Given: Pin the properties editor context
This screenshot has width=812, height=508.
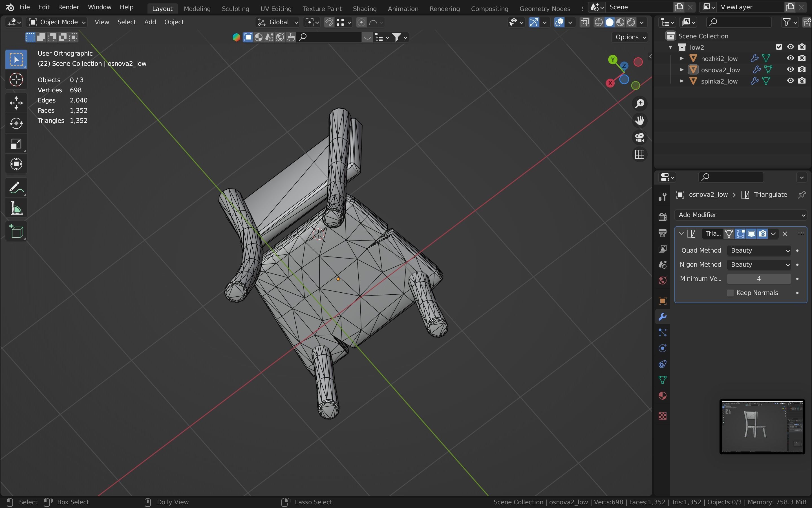Looking at the screenshot, I should (x=802, y=194).
